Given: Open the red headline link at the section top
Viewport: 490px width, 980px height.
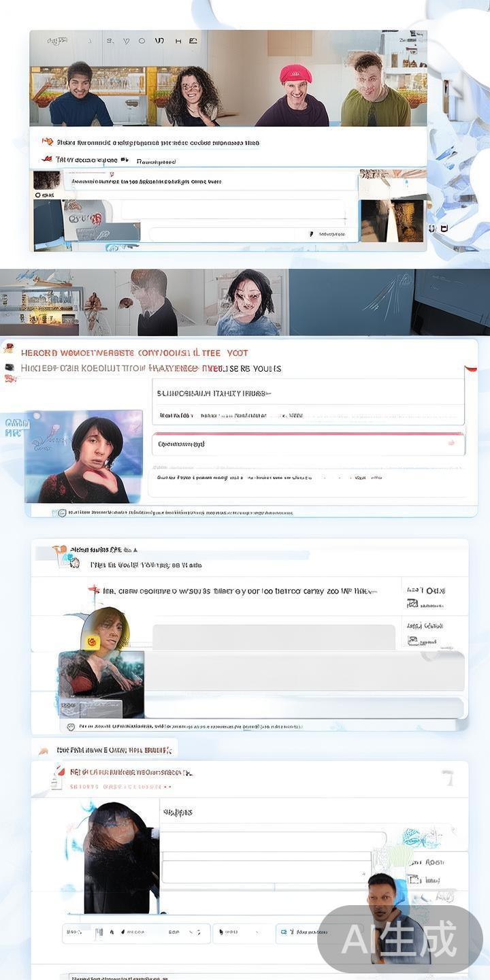Looking at the screenshot, I should pos(135,353).
